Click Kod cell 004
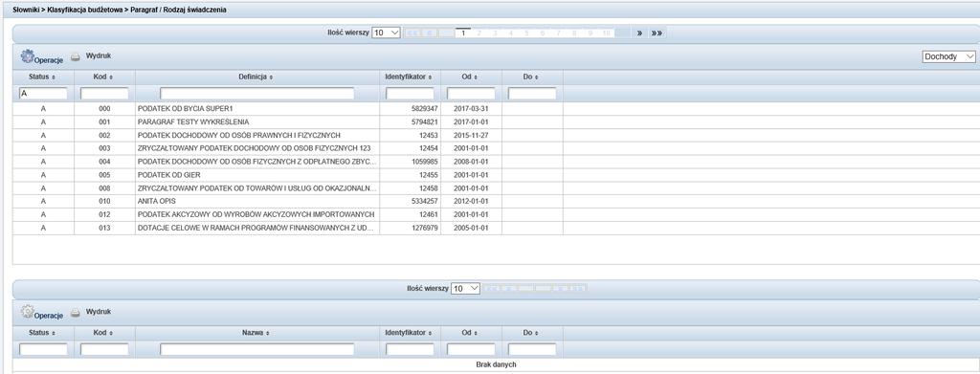 pos(104,162)
